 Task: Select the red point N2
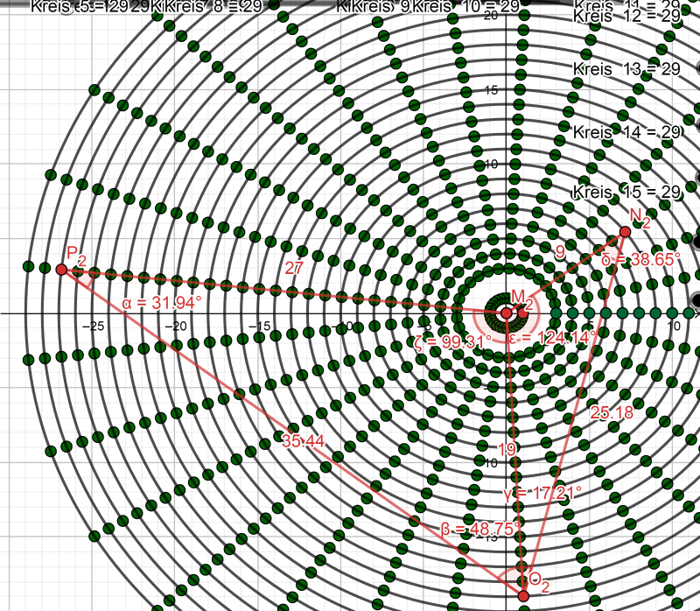625,231
